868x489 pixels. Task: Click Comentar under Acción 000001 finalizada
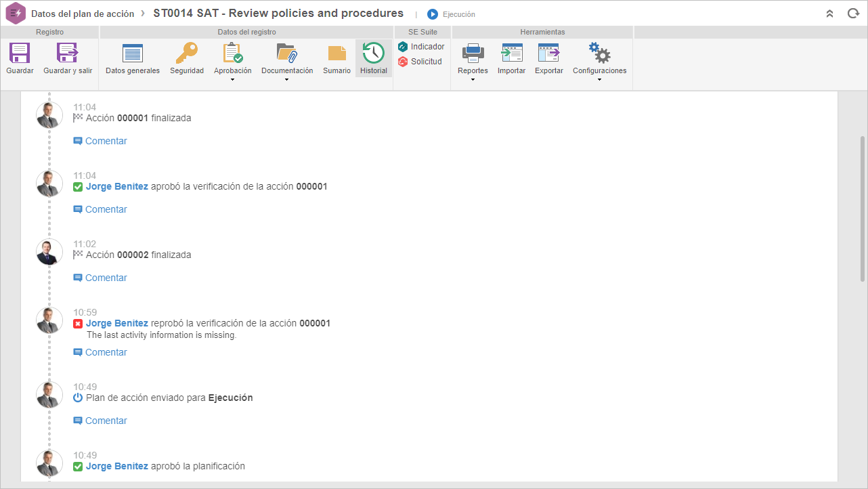[x=100, y=141]
